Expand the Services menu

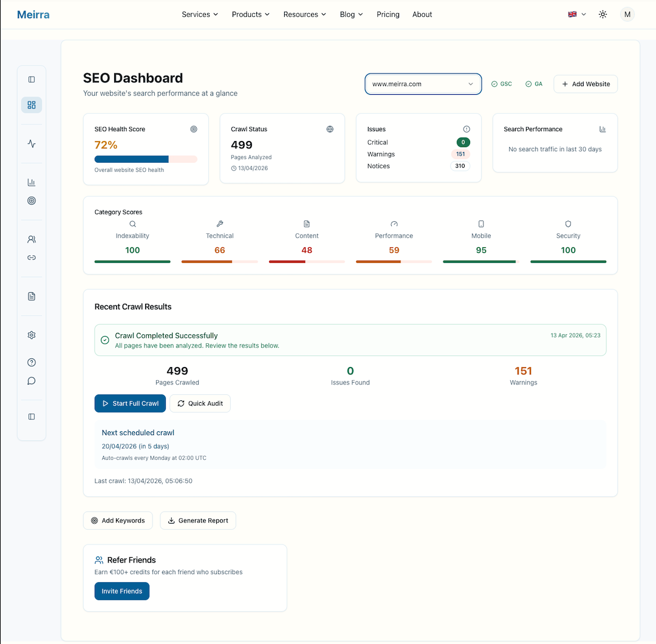(200, 14)
